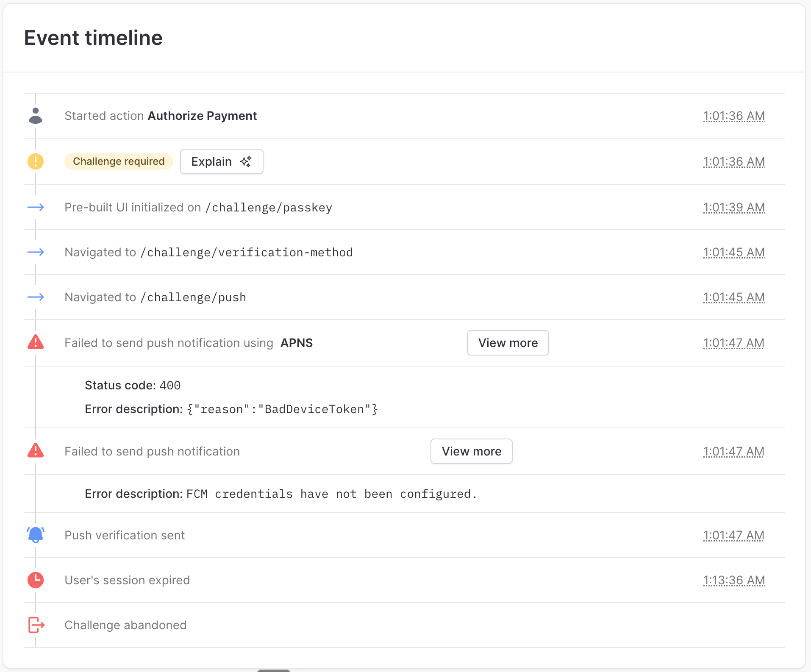Click timestamp next to Challenge required
This screenshot has width=811, height=672.
pyautogui.click(x=734, y=161)
